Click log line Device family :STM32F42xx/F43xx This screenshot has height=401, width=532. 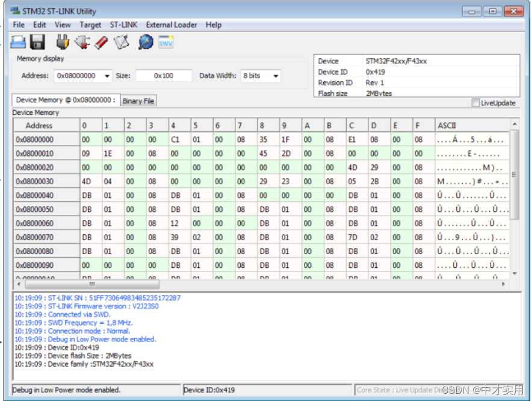click(x=84, y=364)
